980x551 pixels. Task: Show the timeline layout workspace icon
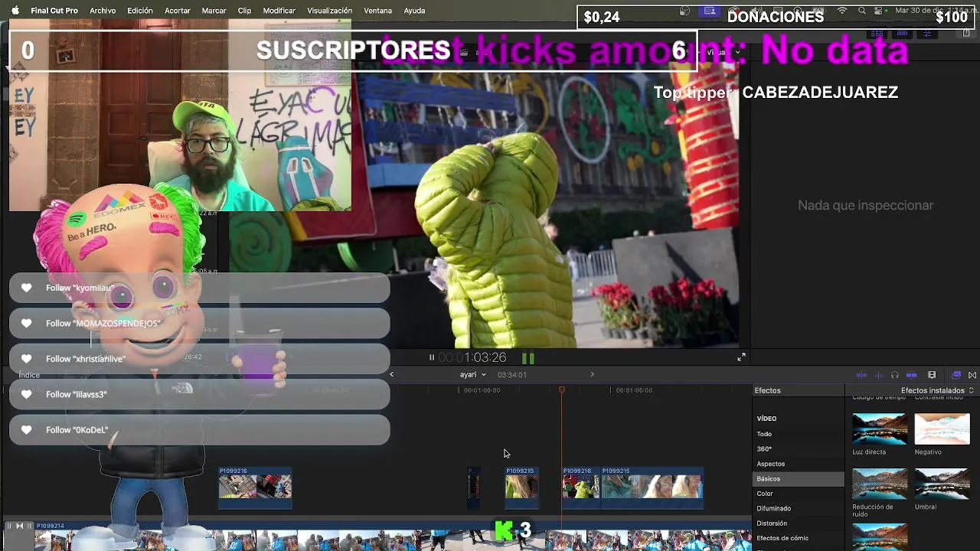click(x=902, y=33)
